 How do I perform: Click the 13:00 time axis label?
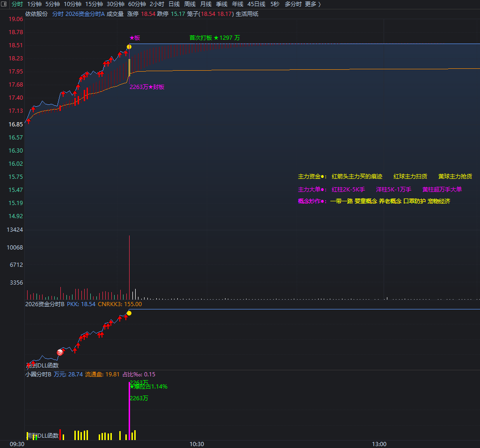pyautogui.click(x=379, y=444)
